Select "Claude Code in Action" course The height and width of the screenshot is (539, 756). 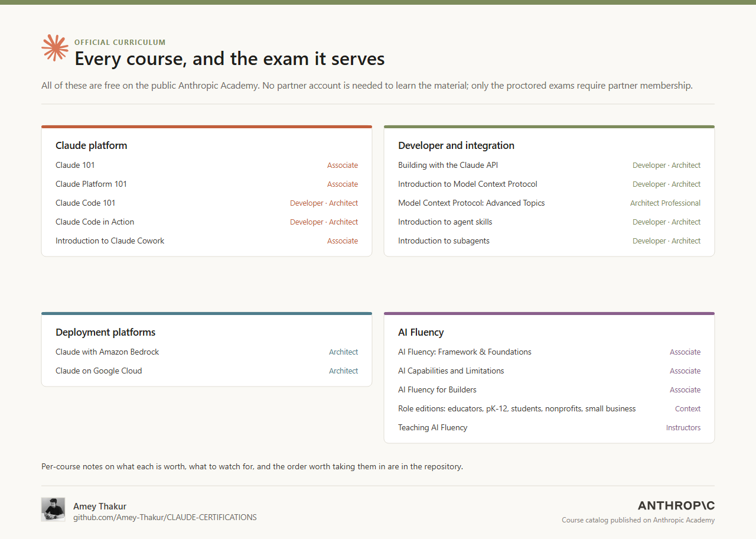(x=95, y=222)
